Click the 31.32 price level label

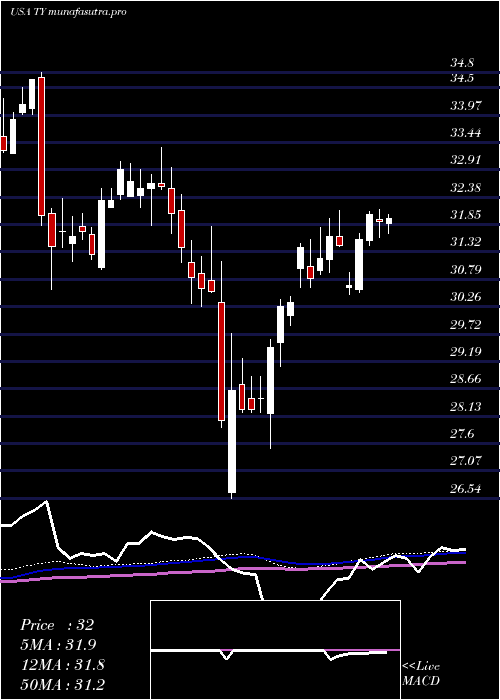tap(467, 242)
